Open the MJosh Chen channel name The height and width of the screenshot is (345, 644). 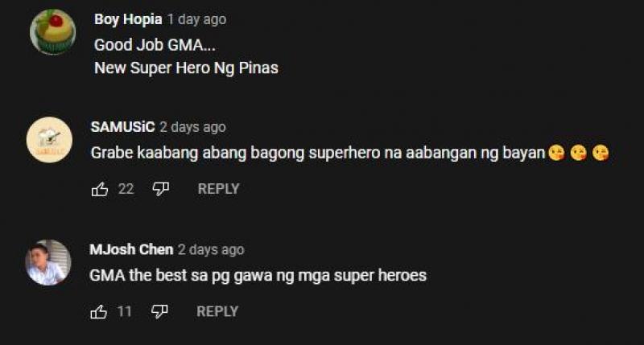[131, 249]
